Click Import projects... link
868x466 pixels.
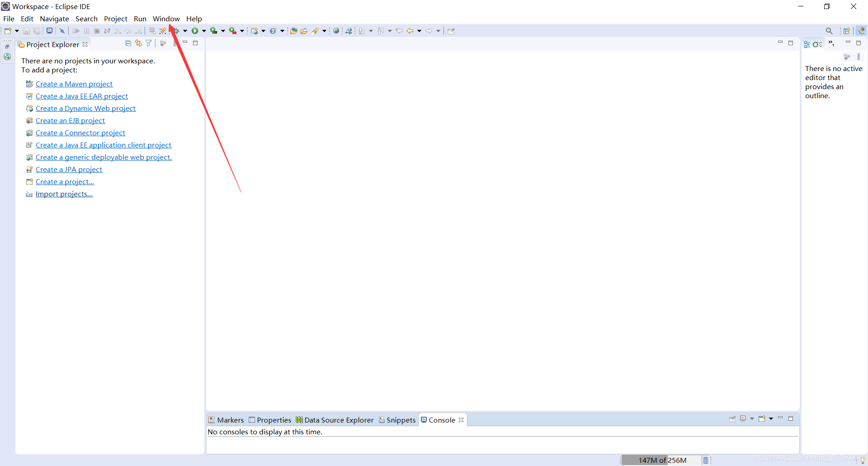pos(64,194)
